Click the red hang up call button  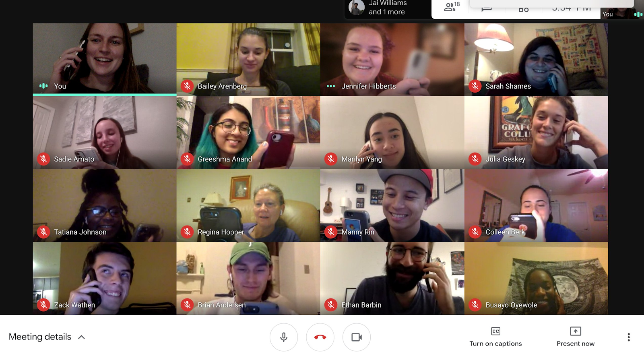pos(320,337)
